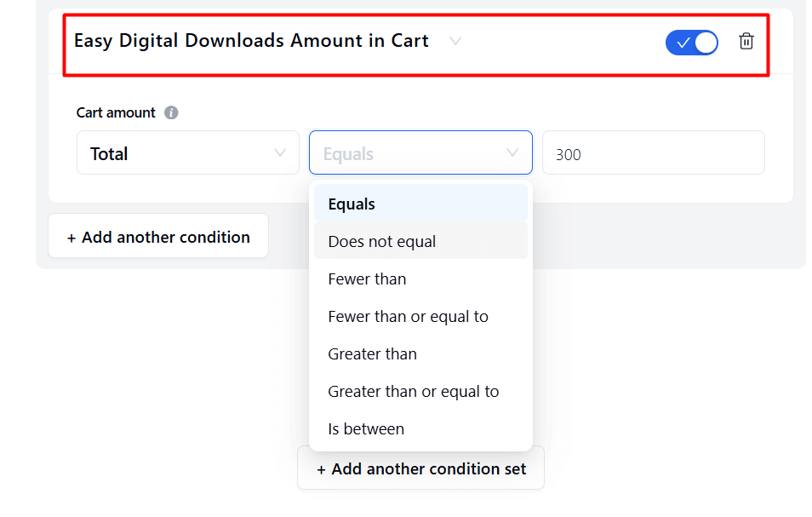812x517 pixels.
Task: Click the Total dropdown arrow
Action: point(280,152)
